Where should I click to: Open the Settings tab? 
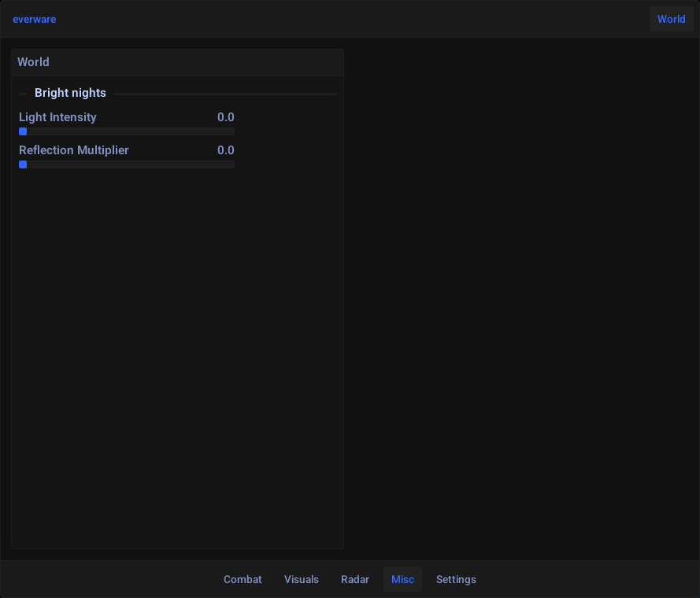pos(456,579)
